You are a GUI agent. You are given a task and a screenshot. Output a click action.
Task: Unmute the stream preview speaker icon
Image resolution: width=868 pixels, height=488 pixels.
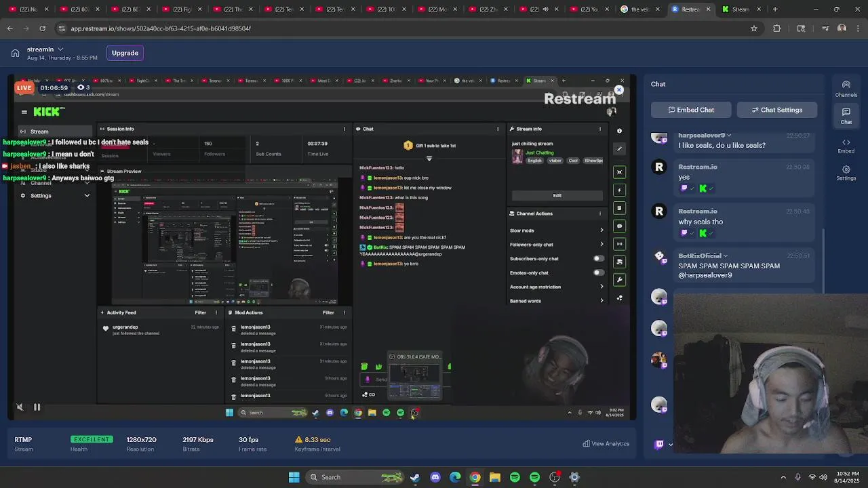pos(19,407)
